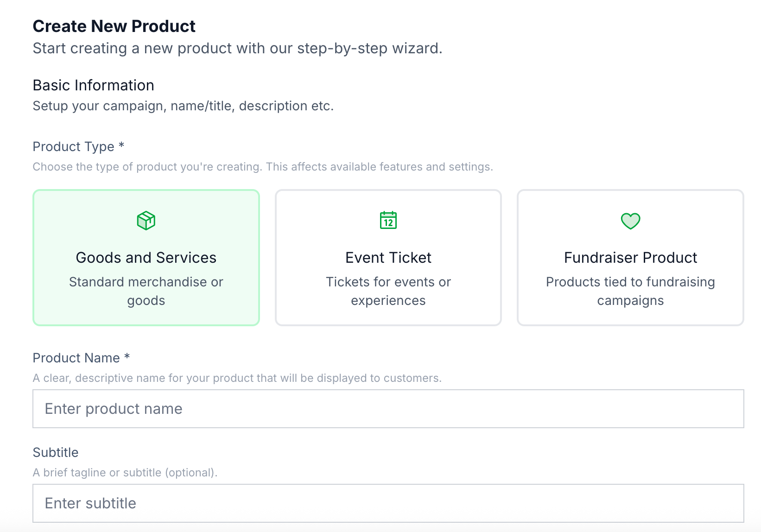Click the heart icon on Fundraiser Product
The width and height of the screenshot is (761, 532).
tap(630, 221)
